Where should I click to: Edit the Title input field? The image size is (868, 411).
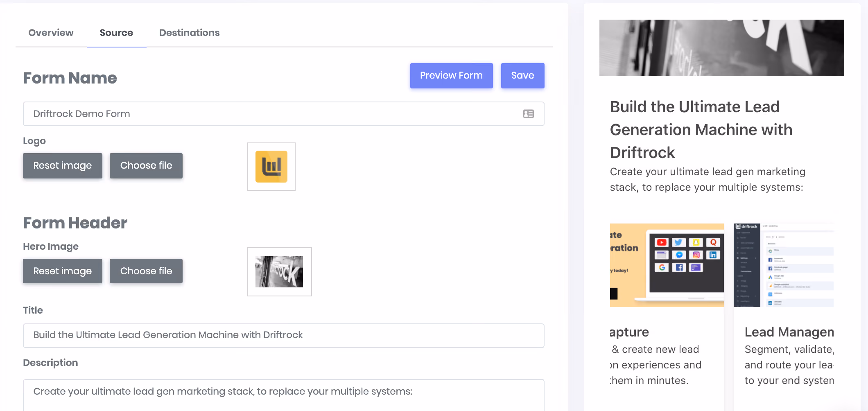[x=283, y=335]
